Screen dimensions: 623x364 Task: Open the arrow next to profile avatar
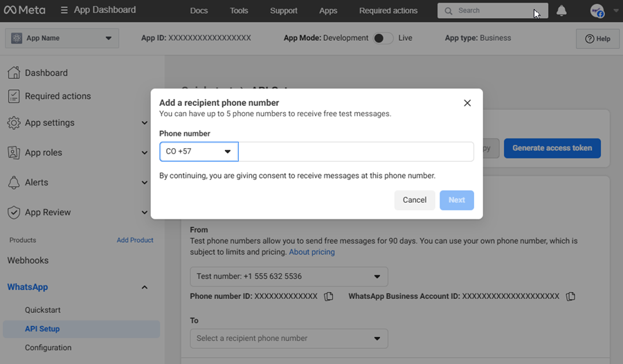pyautogui.click(x=616, y=11)
